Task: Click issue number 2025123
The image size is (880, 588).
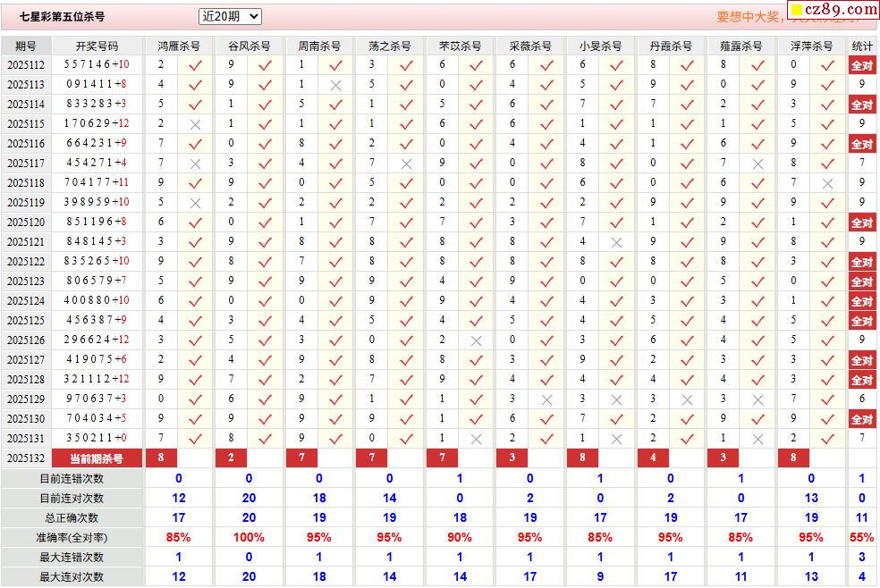Action: click(x=26, y=281)
